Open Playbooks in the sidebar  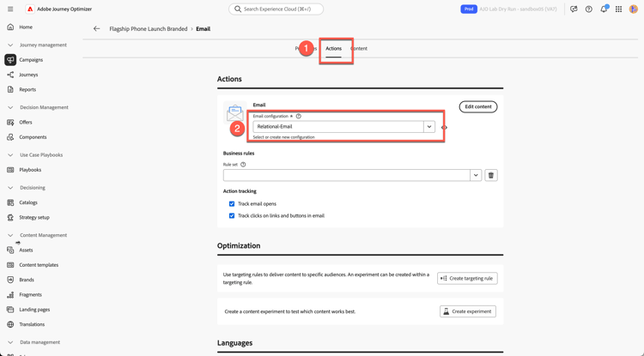pyautogui.click(x=30, y=170)
